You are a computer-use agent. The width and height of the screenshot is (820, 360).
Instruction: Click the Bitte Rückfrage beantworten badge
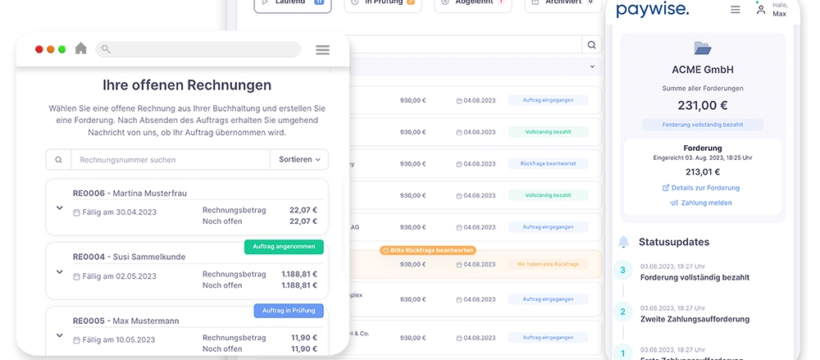point(428,251)
